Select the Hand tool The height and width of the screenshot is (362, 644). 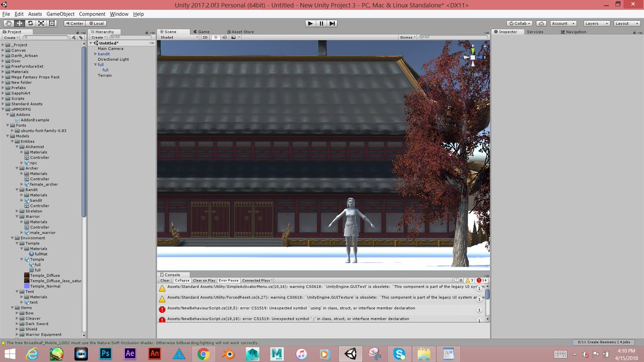click(x=9, y=24)
